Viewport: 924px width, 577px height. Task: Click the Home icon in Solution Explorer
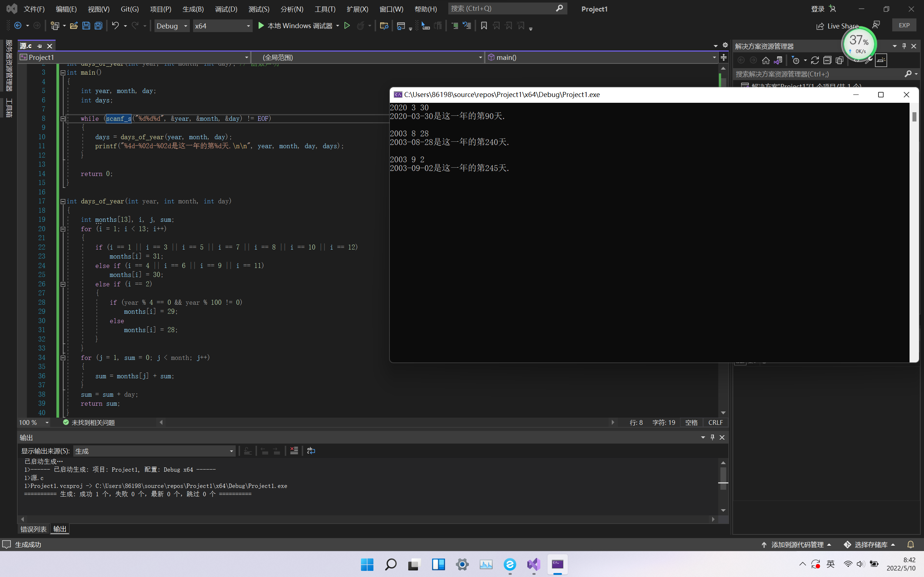pos(766,60)
